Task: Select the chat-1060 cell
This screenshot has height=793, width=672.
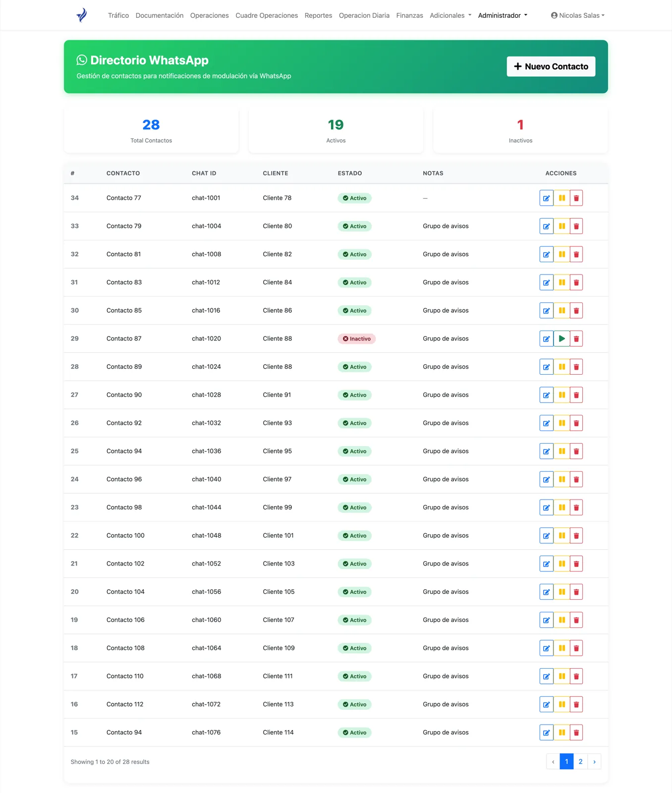Action: [207, 620]
